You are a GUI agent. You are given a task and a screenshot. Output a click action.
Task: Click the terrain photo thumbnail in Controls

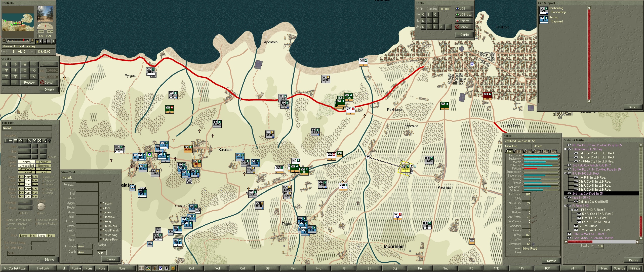[45, 14]
